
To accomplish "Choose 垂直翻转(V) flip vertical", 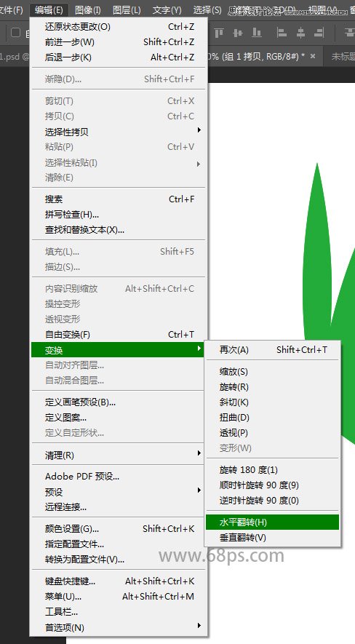I will click(x=273, y=537).
